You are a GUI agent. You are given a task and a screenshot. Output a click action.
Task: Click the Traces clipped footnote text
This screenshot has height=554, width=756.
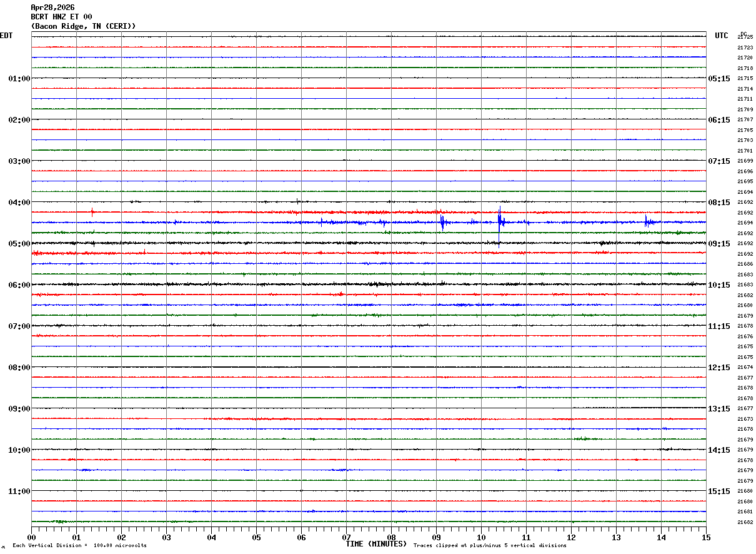(490, 546)
